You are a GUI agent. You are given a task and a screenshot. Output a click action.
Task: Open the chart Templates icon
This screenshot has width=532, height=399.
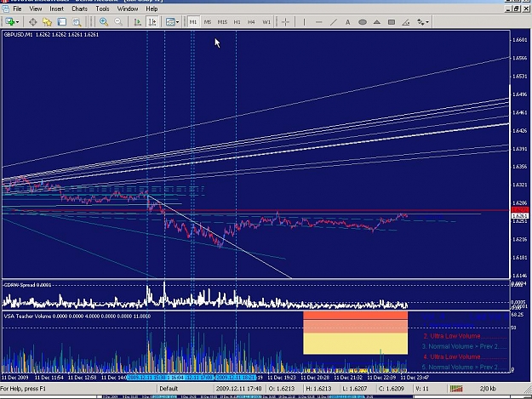[x=169, y=22]
